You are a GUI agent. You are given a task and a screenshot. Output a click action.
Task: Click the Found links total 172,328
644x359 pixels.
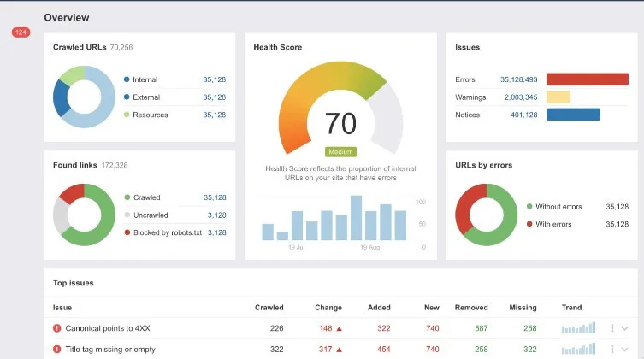(x=115, y=165)
